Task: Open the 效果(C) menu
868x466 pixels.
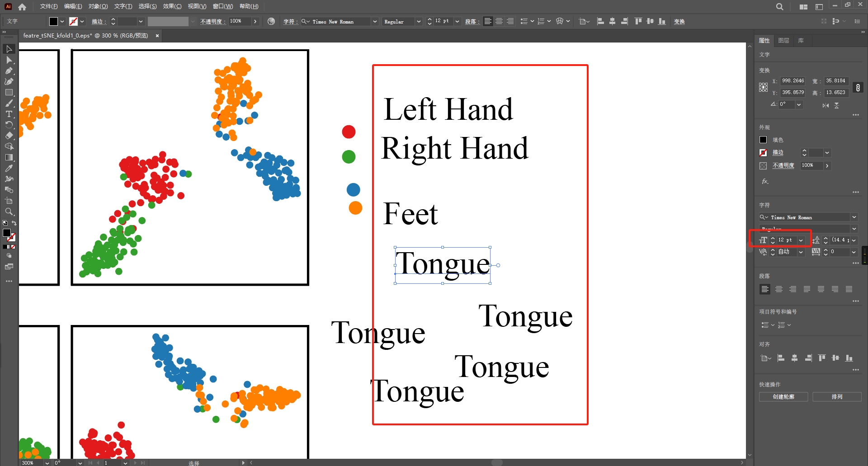Action: [x=172, y=6]
